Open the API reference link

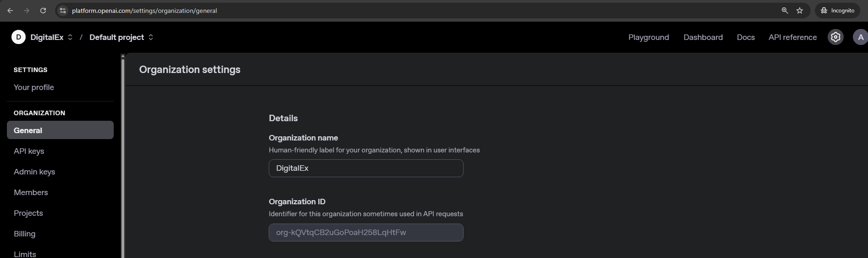[x=792, y=37]
